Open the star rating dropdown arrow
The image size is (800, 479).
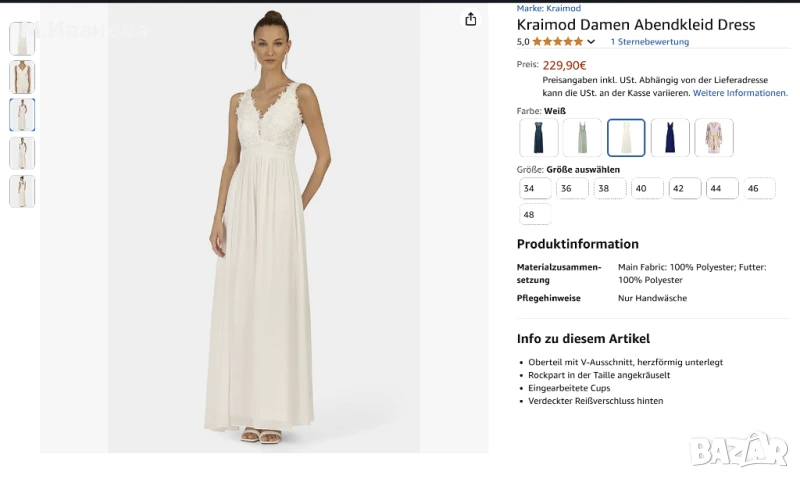coord(591,42)
